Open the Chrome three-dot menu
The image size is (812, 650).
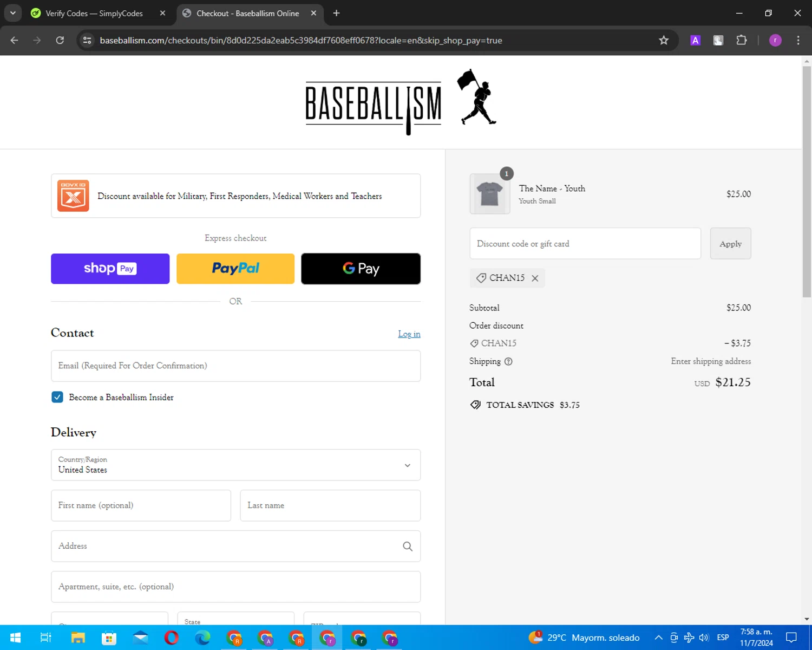(798, 40)
